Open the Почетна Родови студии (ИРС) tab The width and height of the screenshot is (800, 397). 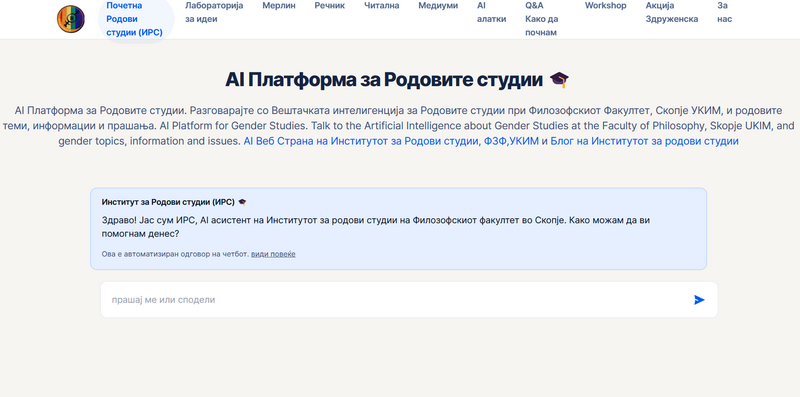coord(136,19)
